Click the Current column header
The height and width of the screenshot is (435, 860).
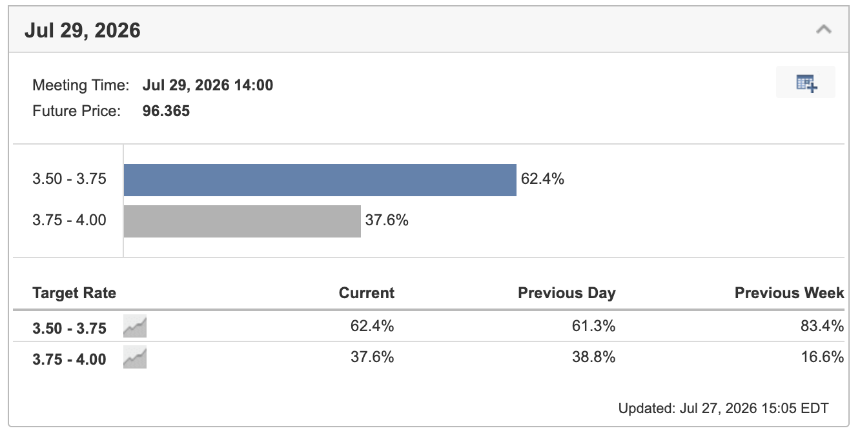click(366, 293)
